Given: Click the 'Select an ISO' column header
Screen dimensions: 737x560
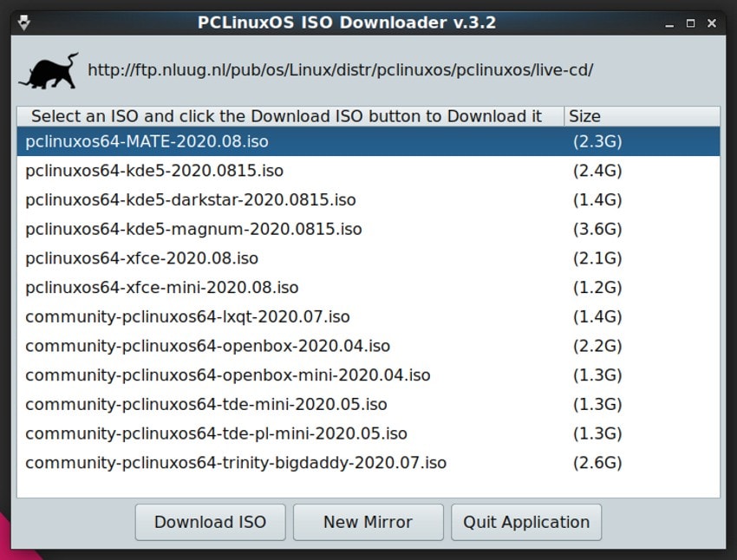Looking at the screenshot, I should tap(290, 116).
